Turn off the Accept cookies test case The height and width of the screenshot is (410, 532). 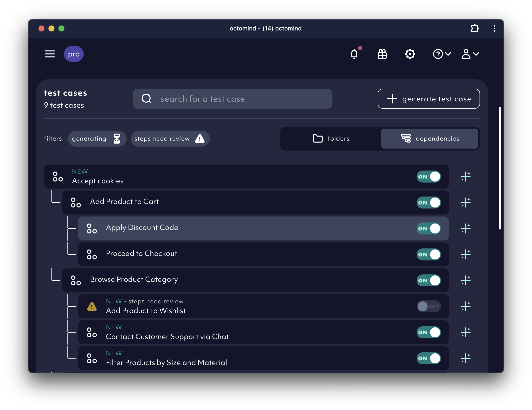[x=429, y=177]
